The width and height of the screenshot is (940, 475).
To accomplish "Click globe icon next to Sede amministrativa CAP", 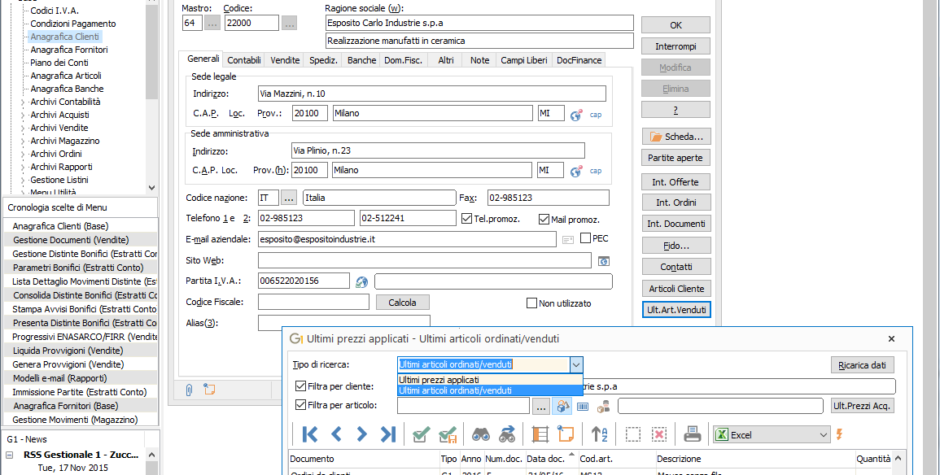I will point(576,171).
